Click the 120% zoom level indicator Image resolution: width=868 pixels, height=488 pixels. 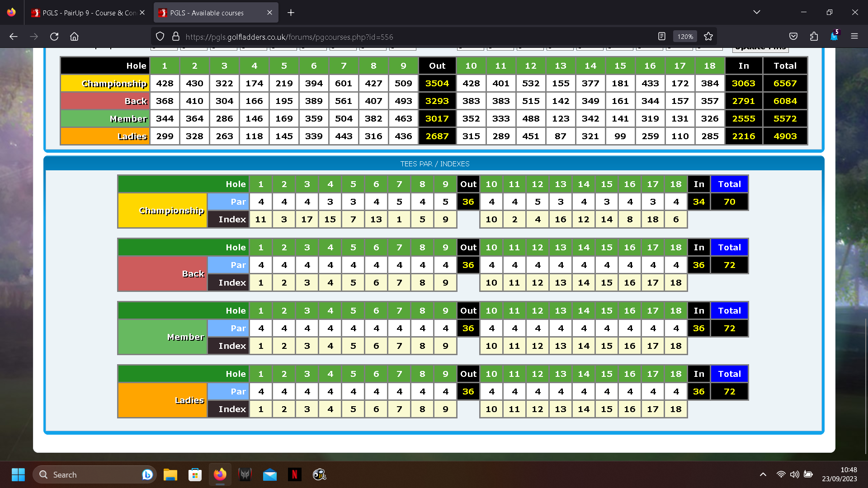click(x=685, y=37)
